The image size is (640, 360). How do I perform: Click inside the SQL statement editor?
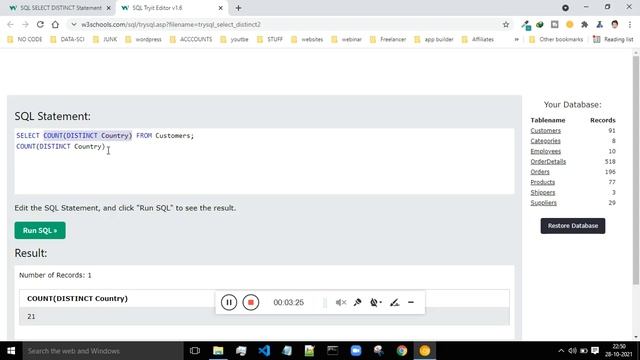click(264, 162)
